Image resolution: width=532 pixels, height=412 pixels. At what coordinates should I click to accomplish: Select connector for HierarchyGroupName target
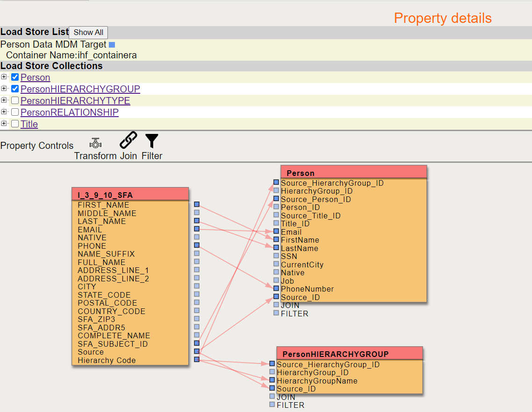272,380
